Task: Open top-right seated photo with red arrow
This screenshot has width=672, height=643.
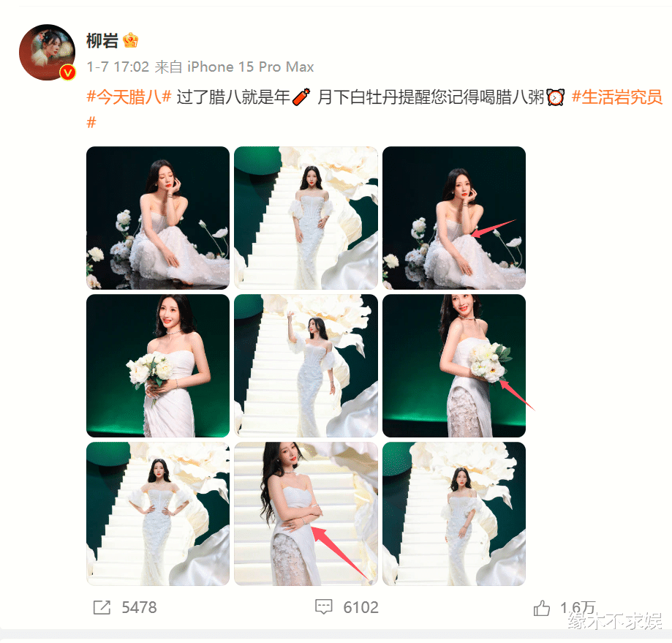Action: (x=454, y=218)
